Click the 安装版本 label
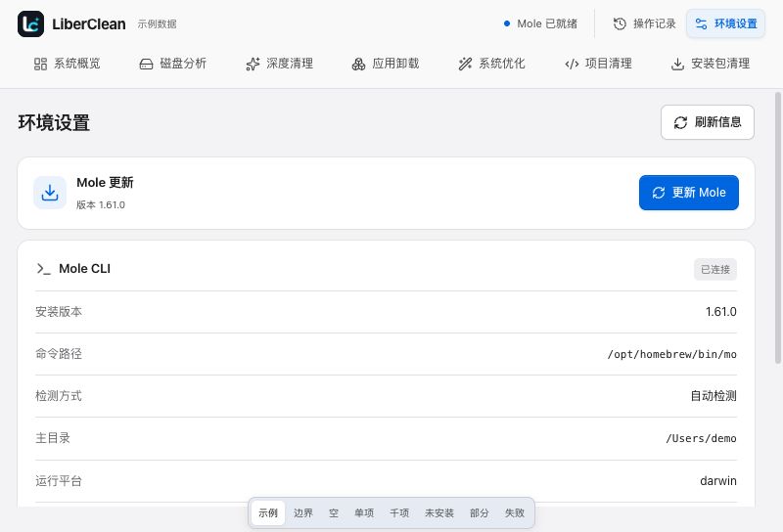 click(x=59, y=312)
